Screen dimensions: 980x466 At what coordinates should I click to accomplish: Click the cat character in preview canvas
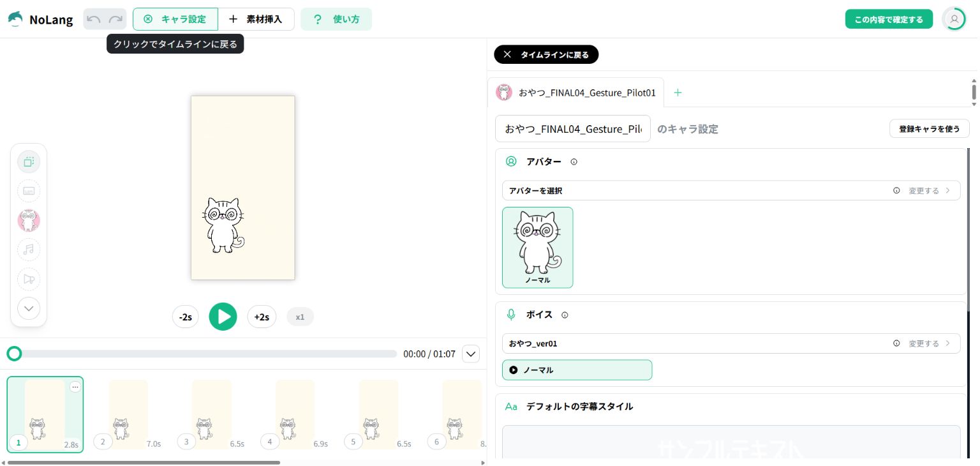click(x=223, y=225)
